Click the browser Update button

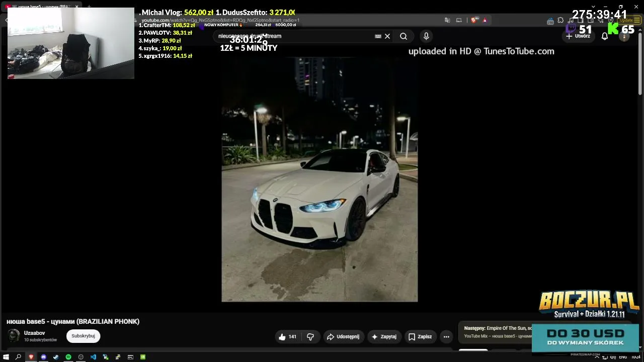(629, 20)
